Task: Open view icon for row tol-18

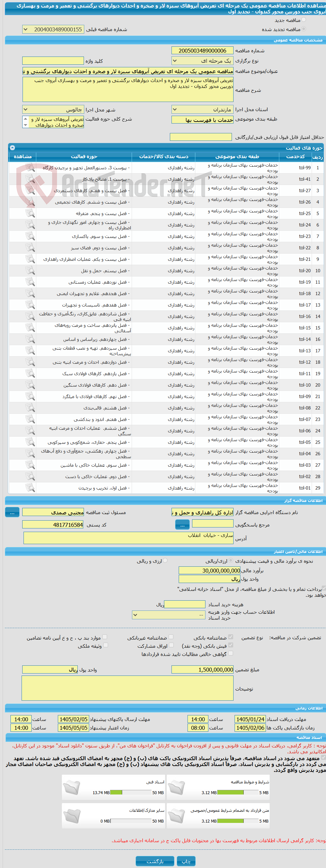Action: [x=30, y=293]
